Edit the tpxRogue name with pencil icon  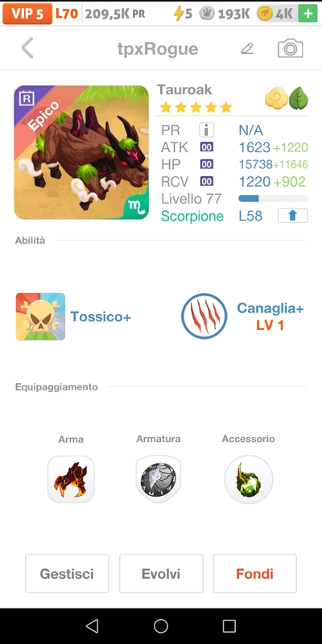(247, 49)
